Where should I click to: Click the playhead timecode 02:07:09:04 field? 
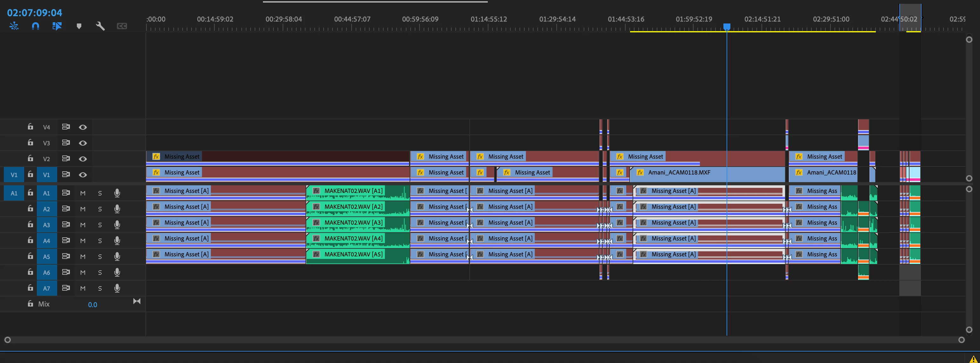tap(35, 13)
